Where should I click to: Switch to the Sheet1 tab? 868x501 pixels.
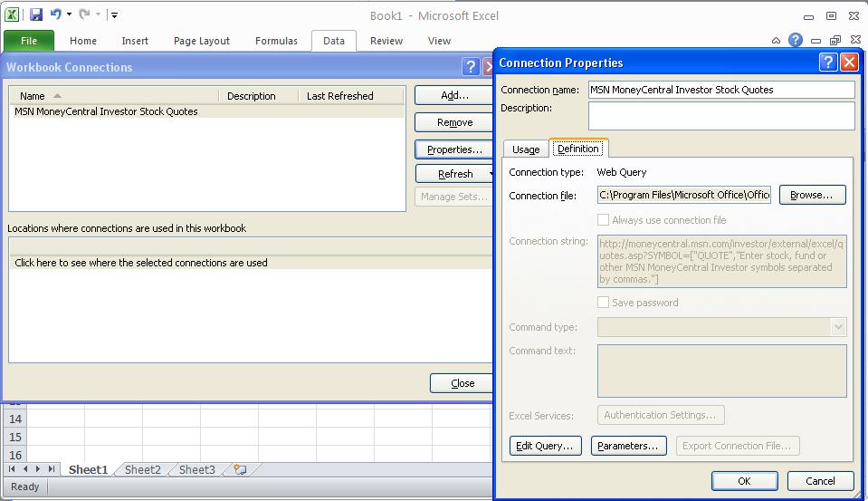coord(88,470)
